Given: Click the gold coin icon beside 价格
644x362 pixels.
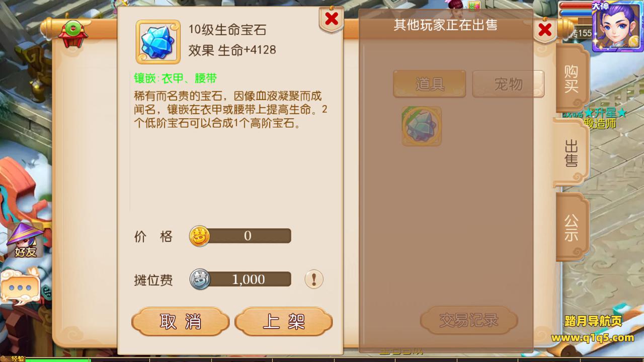Looking at the screenshot, I should [x=199, y=236].
